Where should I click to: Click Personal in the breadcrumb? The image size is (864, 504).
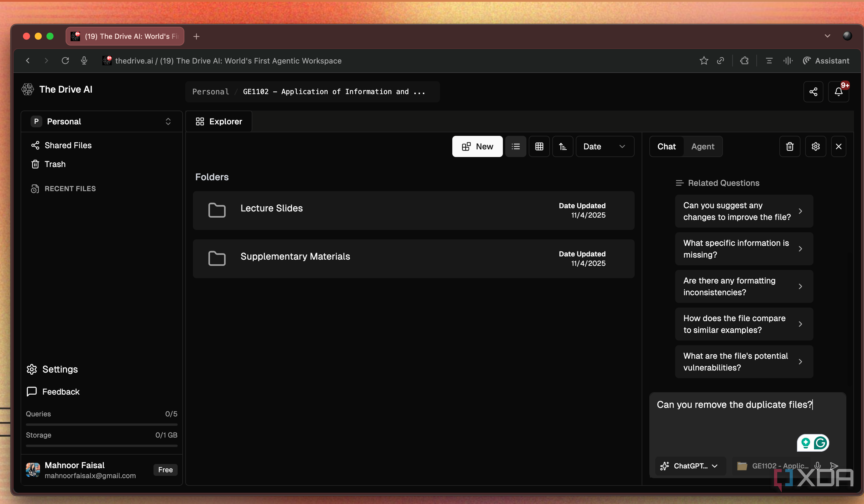pos(211,91)
